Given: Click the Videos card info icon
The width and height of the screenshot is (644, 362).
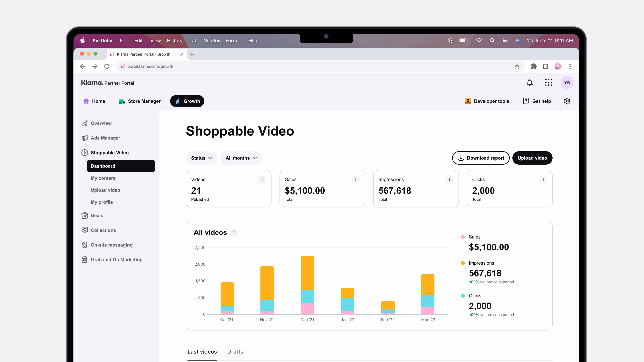Looking at the screenshot, I should 262,179.
